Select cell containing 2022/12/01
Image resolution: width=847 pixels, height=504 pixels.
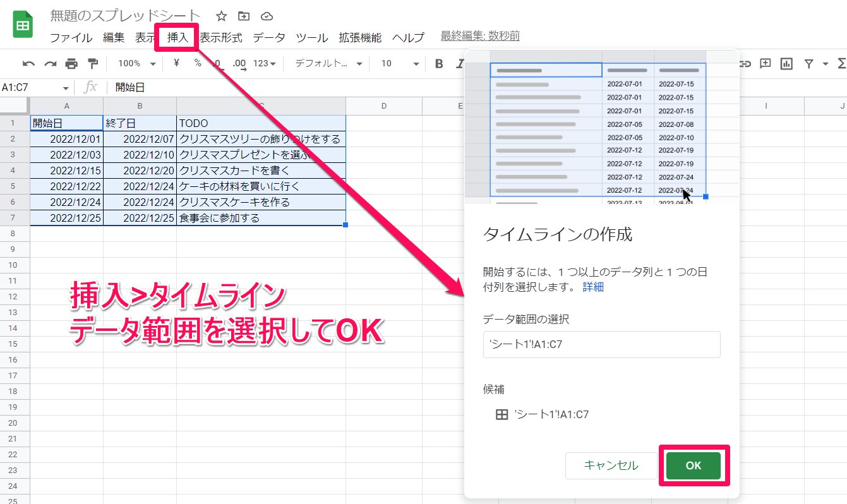(x=67, y=139)
